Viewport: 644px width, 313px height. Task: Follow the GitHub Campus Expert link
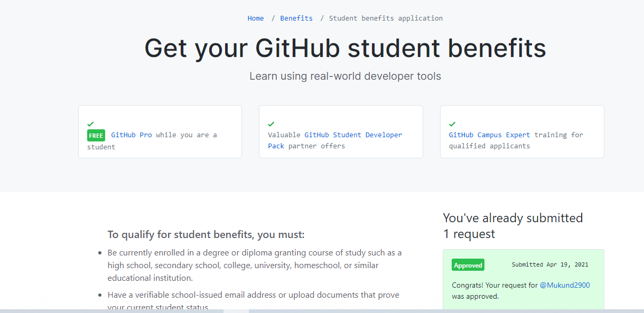(x=489, y=135)
